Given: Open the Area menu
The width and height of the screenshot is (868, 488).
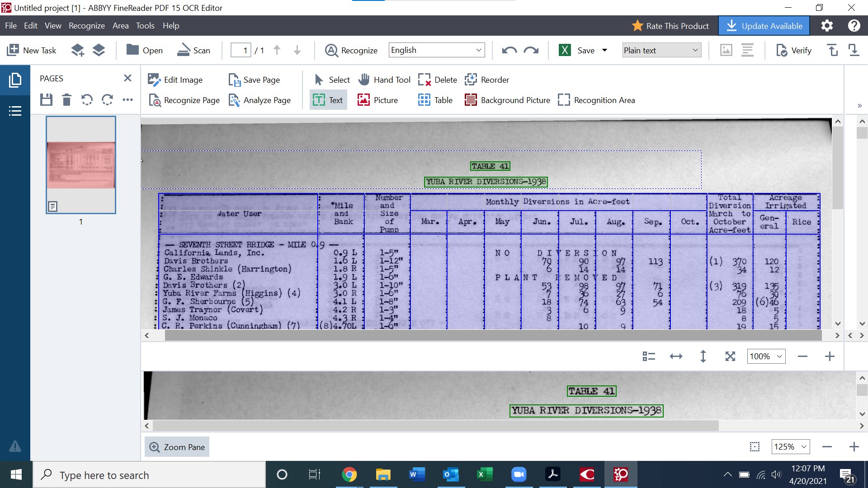Looking at the screenshot, I should (x=120, y=26).
